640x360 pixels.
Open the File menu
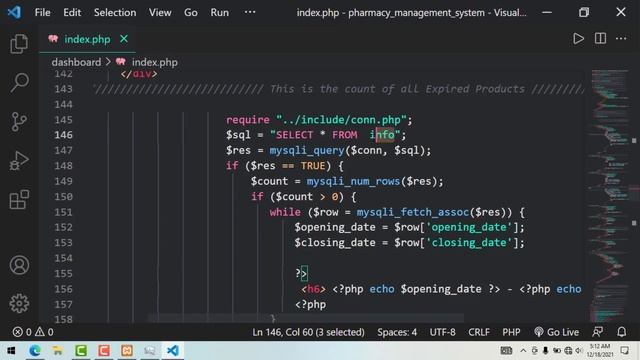[x=42, y=13]
